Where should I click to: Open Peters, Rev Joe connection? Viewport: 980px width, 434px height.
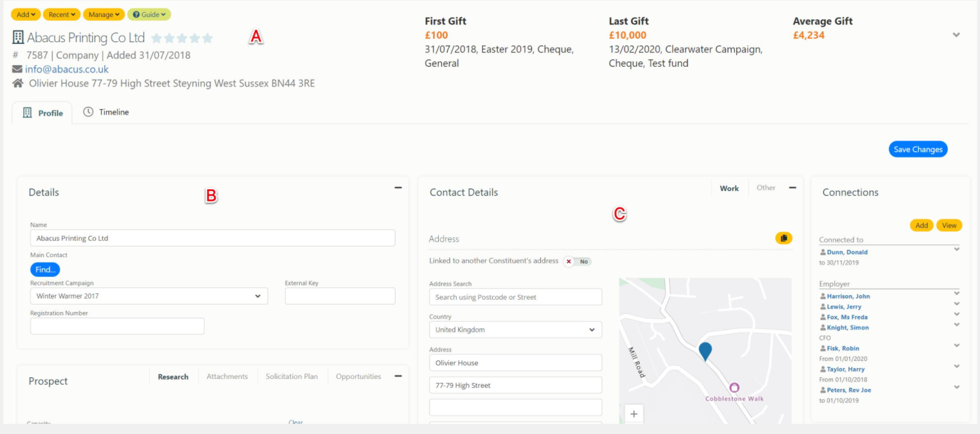(849, 390)
